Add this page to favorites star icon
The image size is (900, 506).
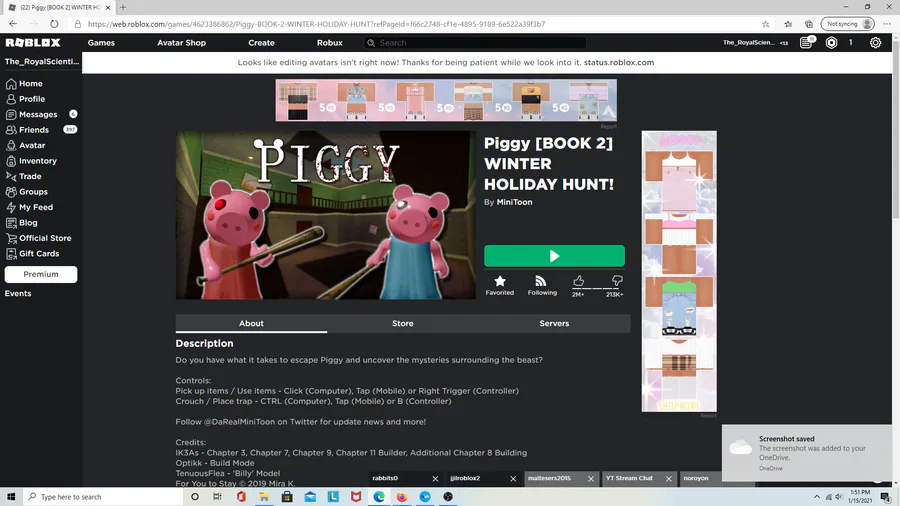tap(766, 24)
